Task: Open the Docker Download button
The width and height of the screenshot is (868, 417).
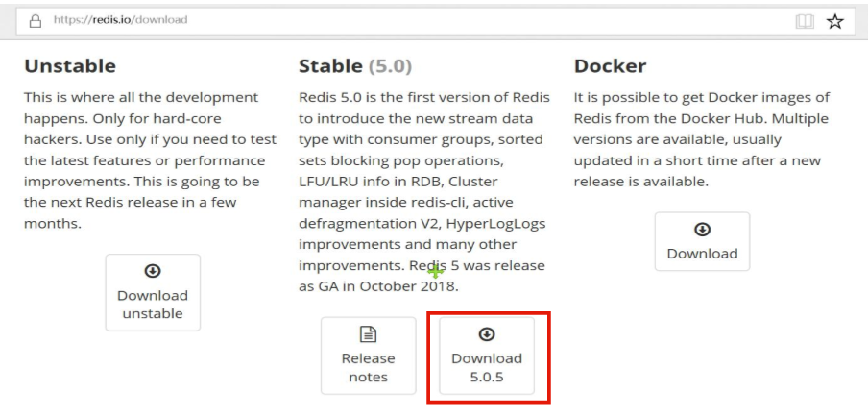Action: 703,241
